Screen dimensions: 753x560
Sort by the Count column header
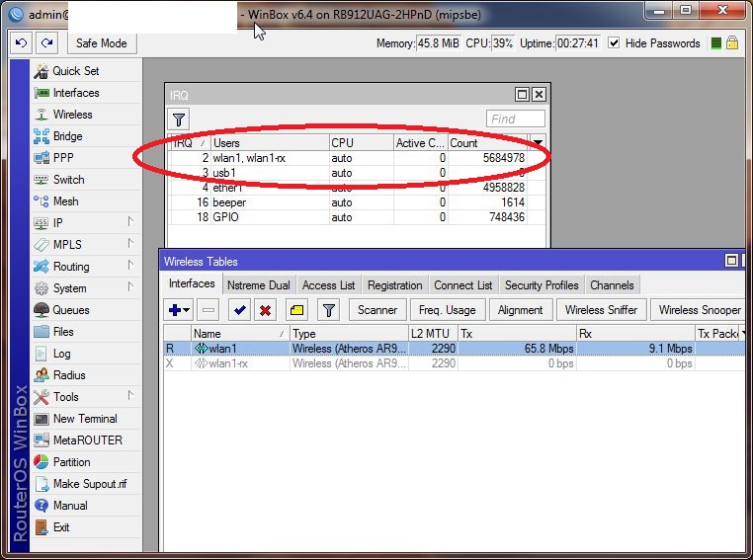coord(488,143)
